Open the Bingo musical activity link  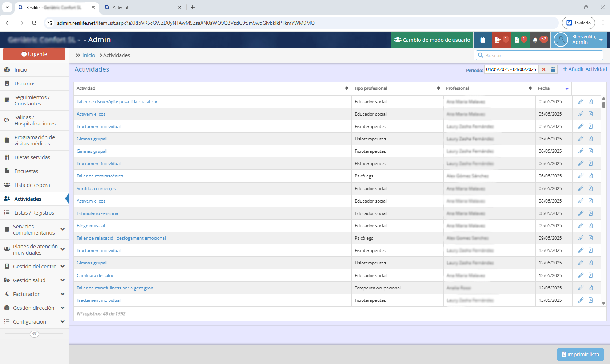pos(91,226)
